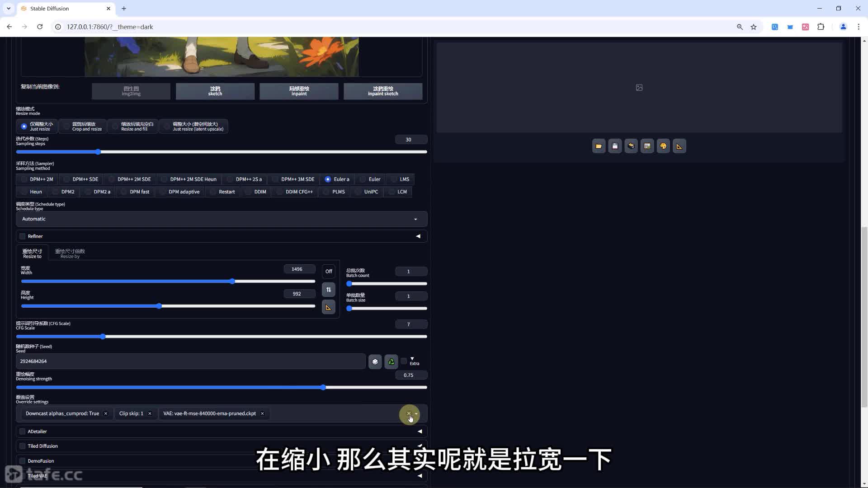This screenshot has height=488, width=868.
Task: Click the Off aspect ratio lock button
Action: pos(329,272)
